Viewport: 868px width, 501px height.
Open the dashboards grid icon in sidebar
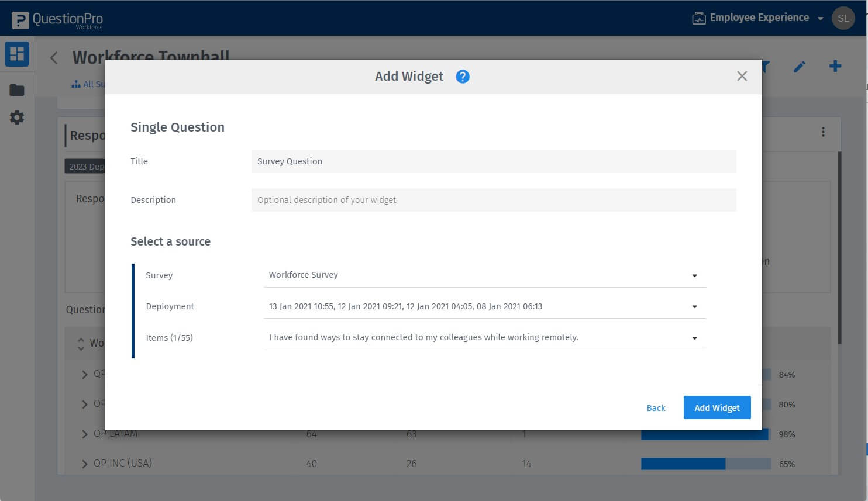coord(16,54)
